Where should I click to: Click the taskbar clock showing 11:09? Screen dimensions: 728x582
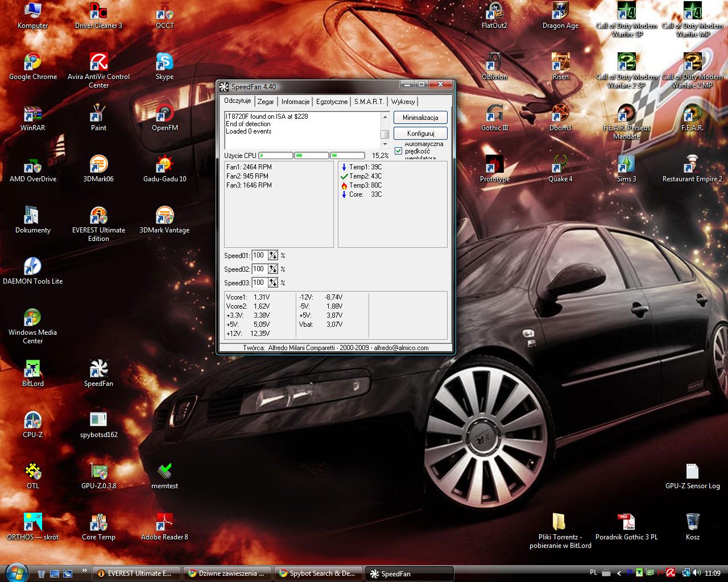(x=712, y=573)
